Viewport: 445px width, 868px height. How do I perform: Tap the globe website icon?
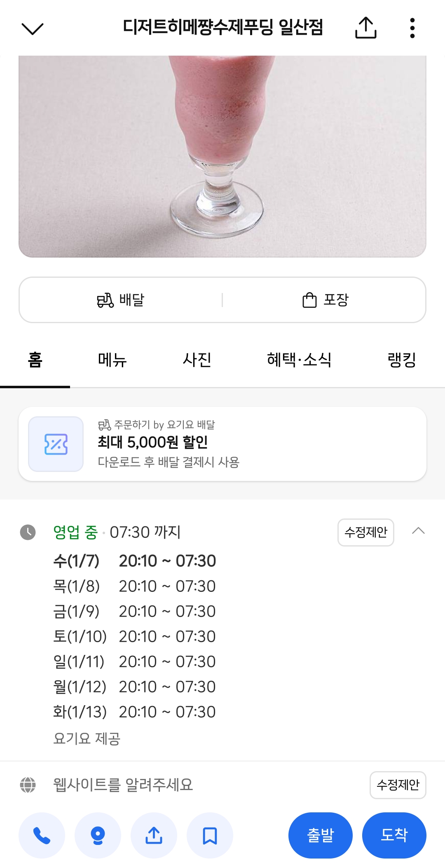point(28,785)
